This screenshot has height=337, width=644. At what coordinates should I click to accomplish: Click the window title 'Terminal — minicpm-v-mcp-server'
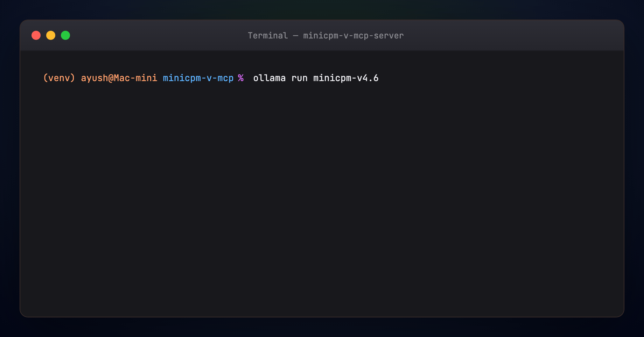(325, 36)
